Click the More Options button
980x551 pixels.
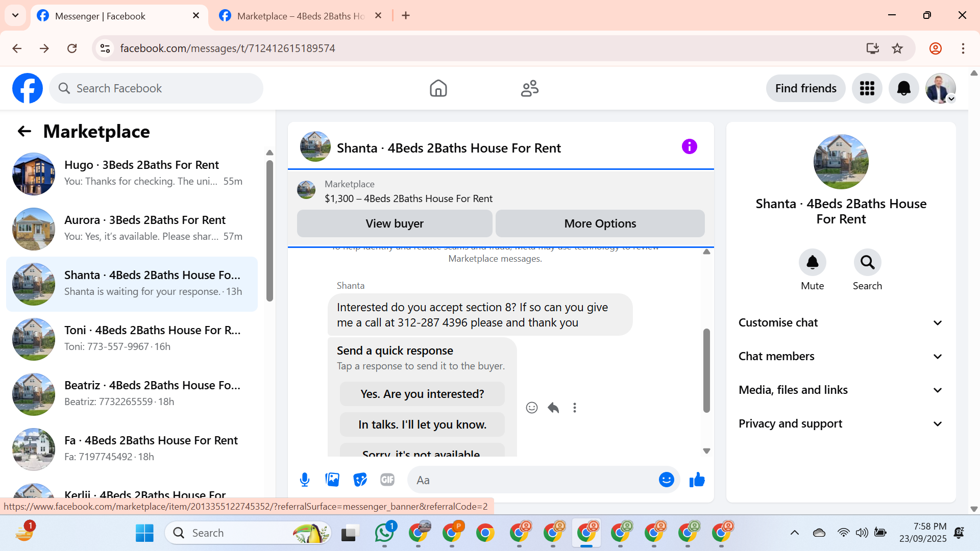(x=600, y=223)
